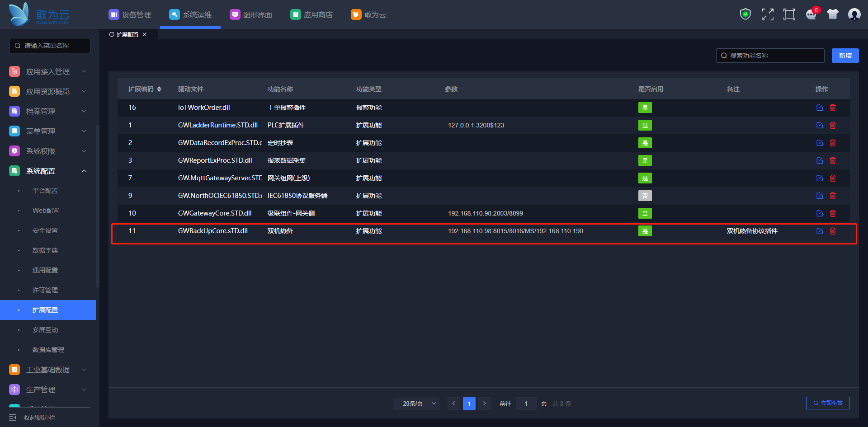Delete the IoTWorkOrder.dll row

(833, 108)
